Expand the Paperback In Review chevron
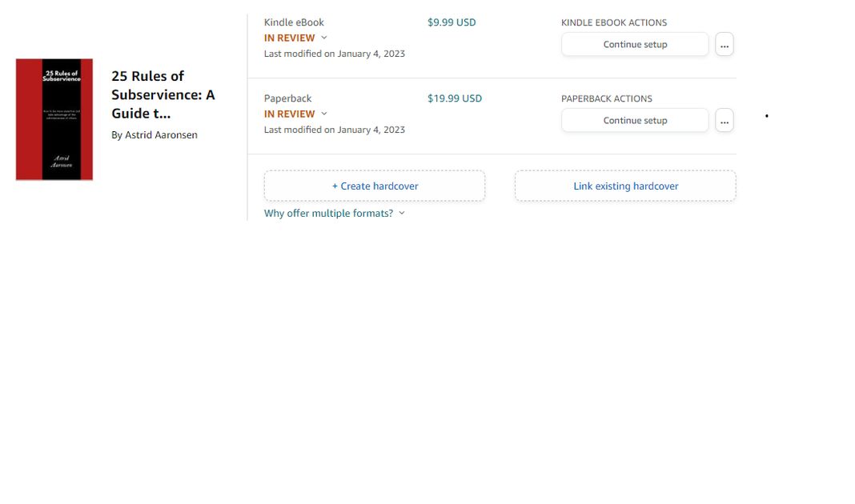 (x=324, y=114)
